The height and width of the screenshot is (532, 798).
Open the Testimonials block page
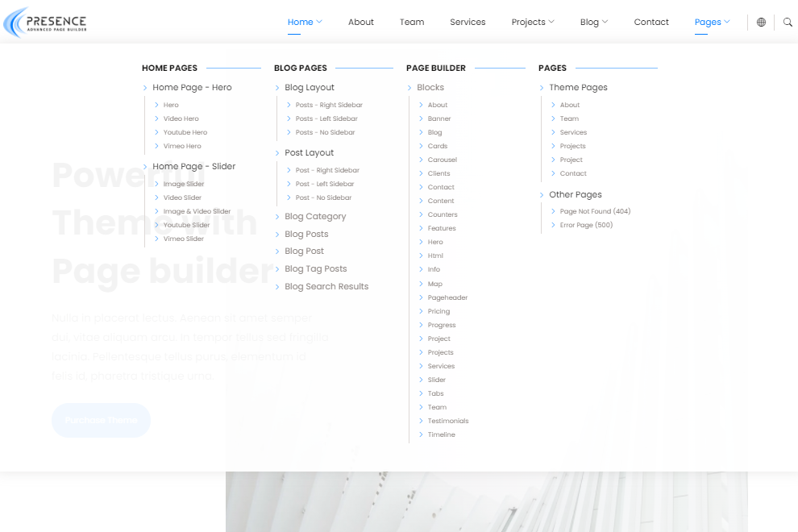pyautogui.click(x=448, y=421)
